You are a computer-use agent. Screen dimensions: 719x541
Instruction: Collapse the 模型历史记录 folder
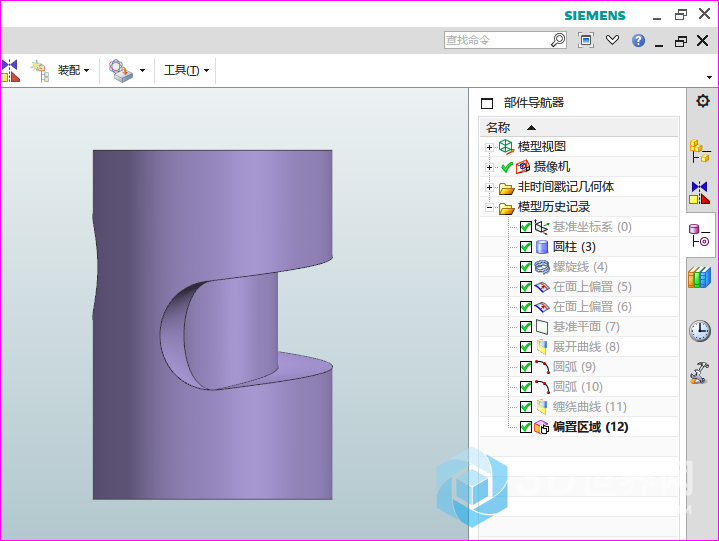(489, 207)
